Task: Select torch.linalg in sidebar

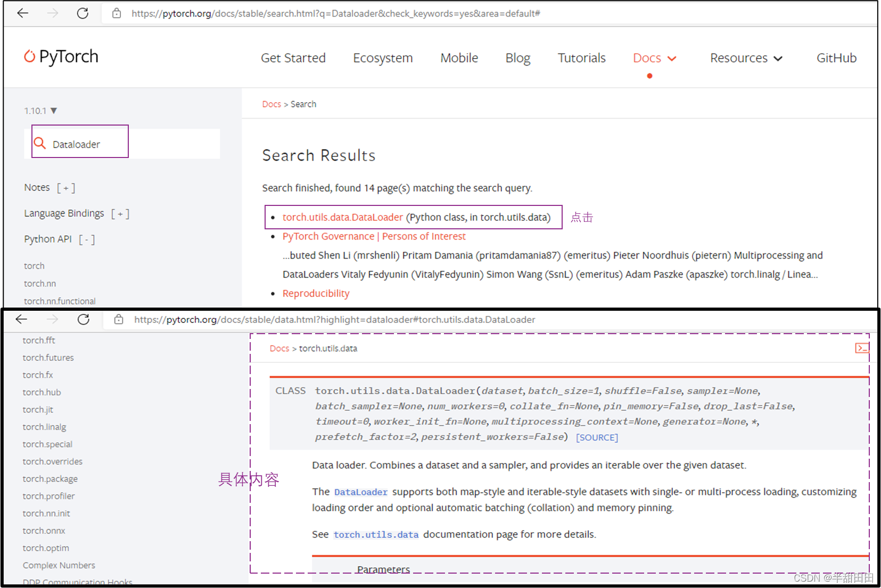Action: point(44,427)
